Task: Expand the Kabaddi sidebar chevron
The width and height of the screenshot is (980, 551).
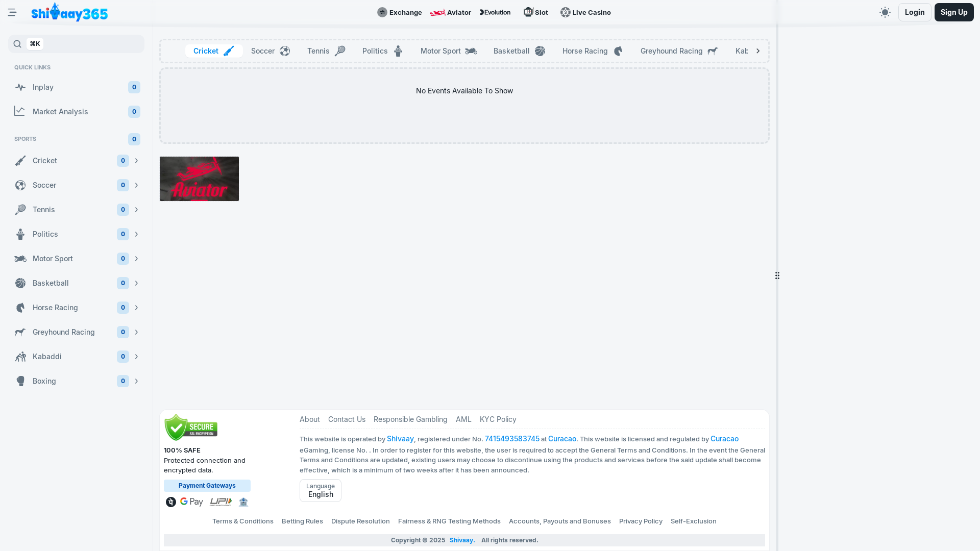Action: pyautogui.click(x=136, y=357)
